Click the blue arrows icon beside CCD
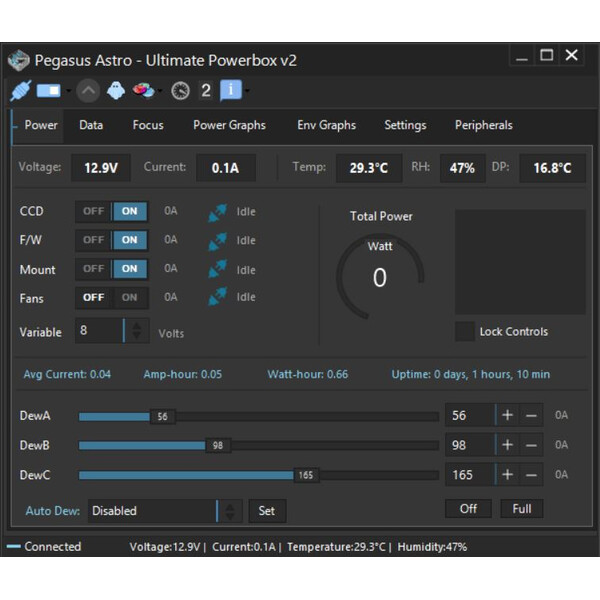This screenshot has height=600, width=600. [x=217, y=212]
